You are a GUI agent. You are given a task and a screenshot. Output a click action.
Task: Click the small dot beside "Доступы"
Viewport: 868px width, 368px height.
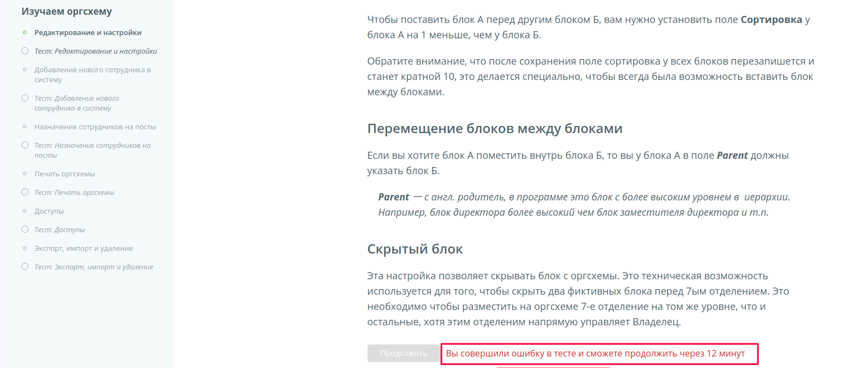click(x=25, y=211)
